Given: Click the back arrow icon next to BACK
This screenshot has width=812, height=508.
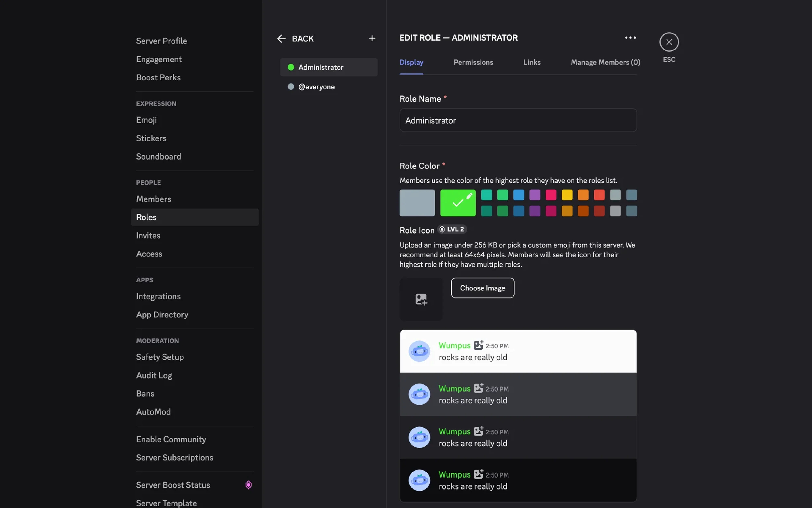Looking at the screenshot, I should click(x=281, y=39).
